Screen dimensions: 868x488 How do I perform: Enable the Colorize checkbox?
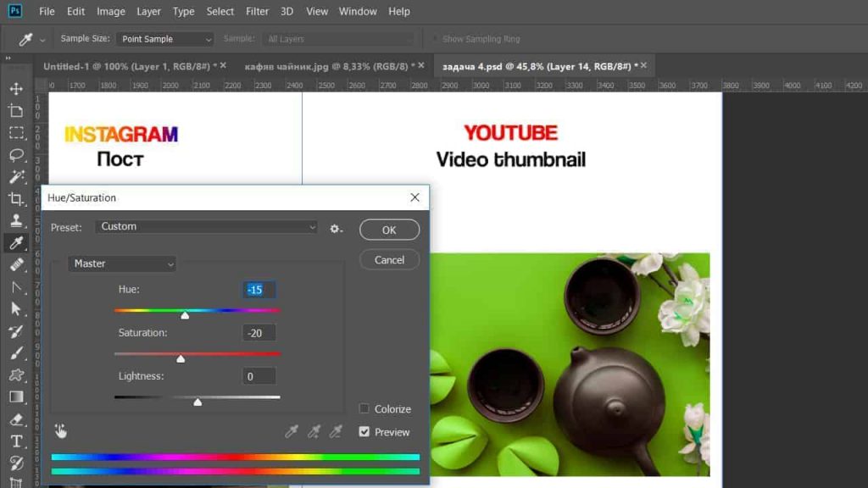364,409
